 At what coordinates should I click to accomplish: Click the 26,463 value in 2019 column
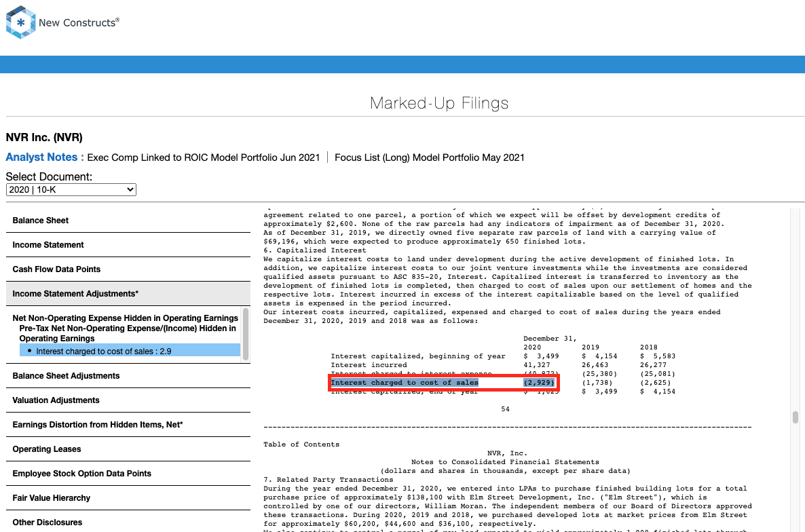point(595,365)
